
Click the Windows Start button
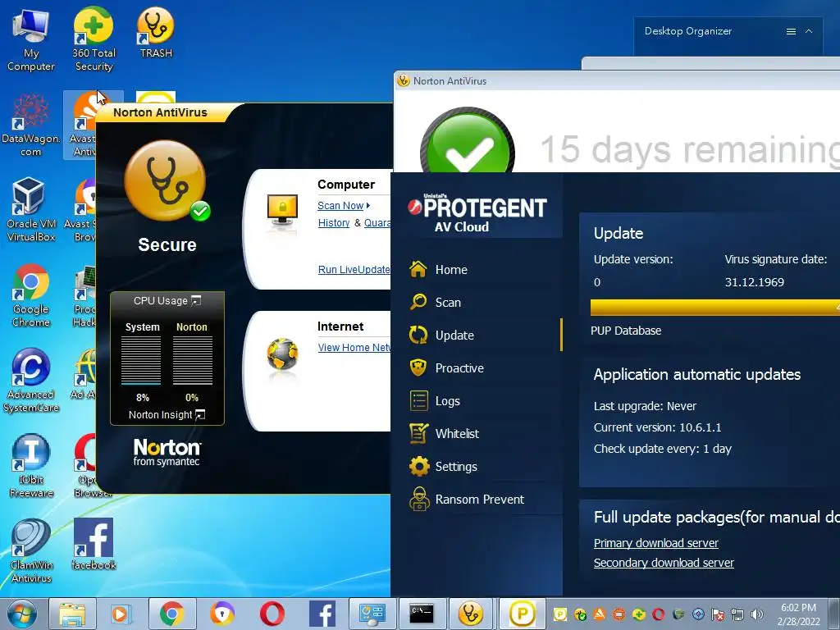pos(22,614)
